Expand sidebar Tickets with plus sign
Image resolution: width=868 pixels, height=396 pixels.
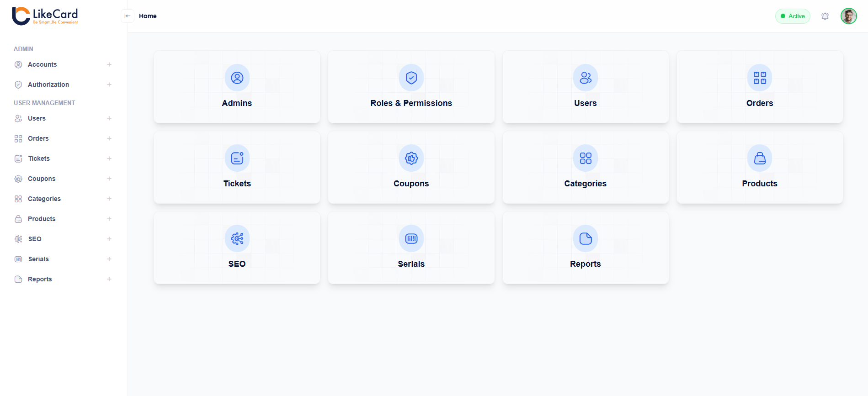109,158
